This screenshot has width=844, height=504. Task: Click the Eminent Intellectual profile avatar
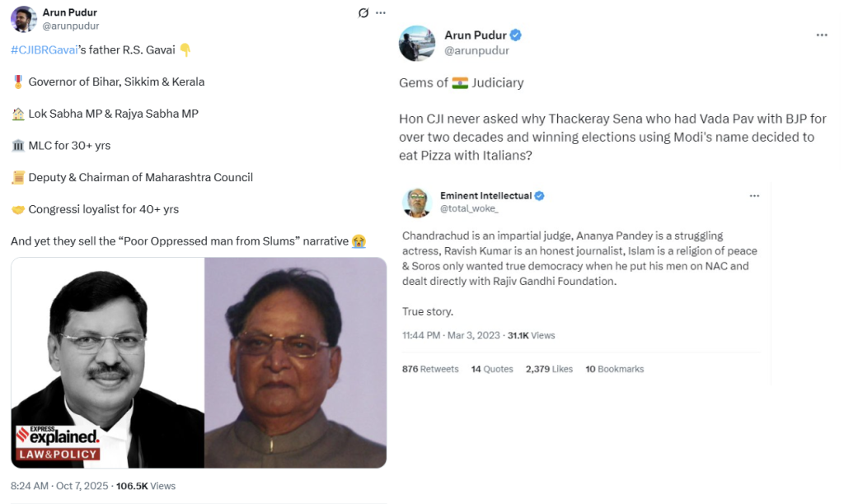417,203
